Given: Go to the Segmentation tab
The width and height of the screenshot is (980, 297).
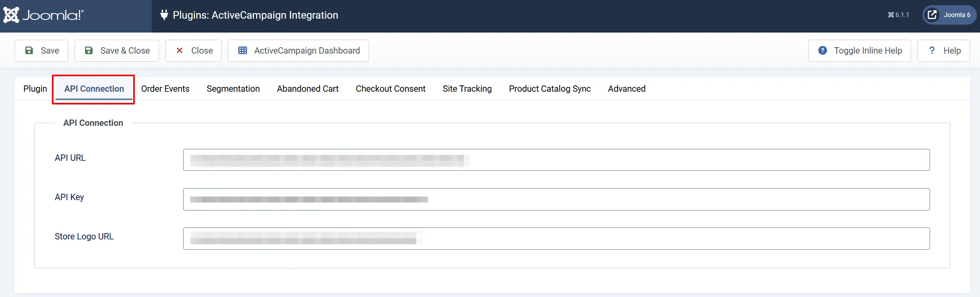Looking at the screenshot, I should tap(233, 89).
